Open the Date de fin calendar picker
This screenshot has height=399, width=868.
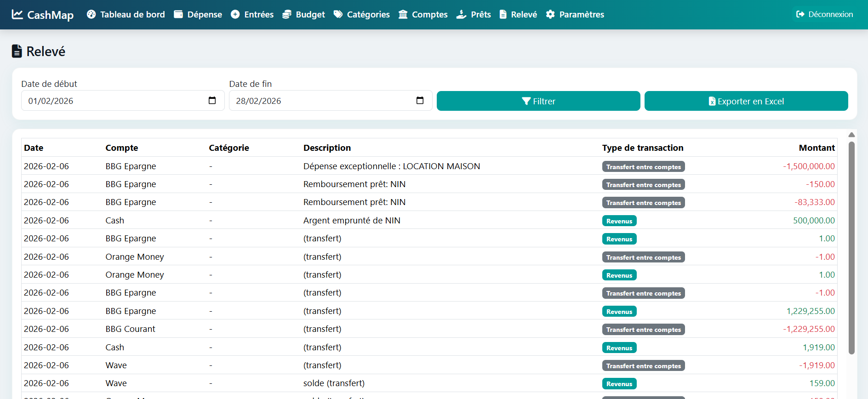coord(420,101)
